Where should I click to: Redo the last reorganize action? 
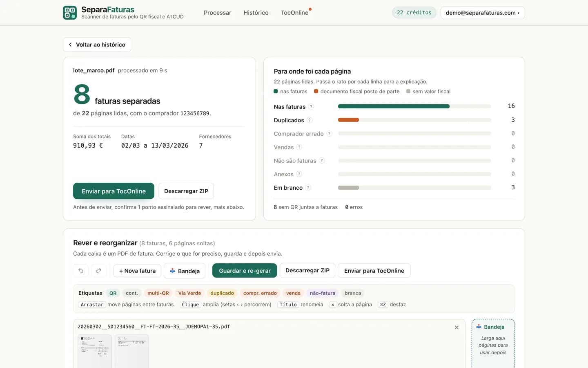[x=99, y=271]
